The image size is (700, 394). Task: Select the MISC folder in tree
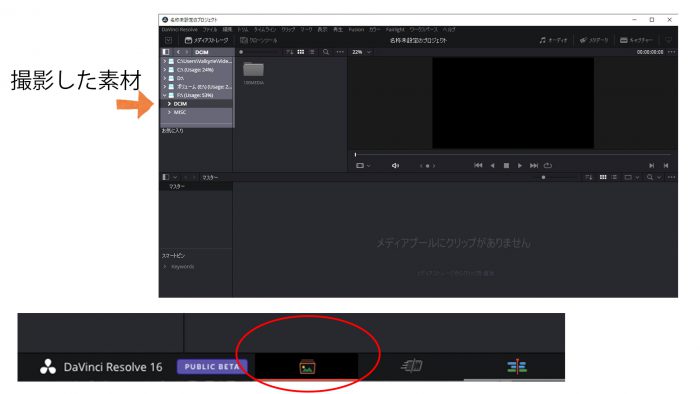180,112
